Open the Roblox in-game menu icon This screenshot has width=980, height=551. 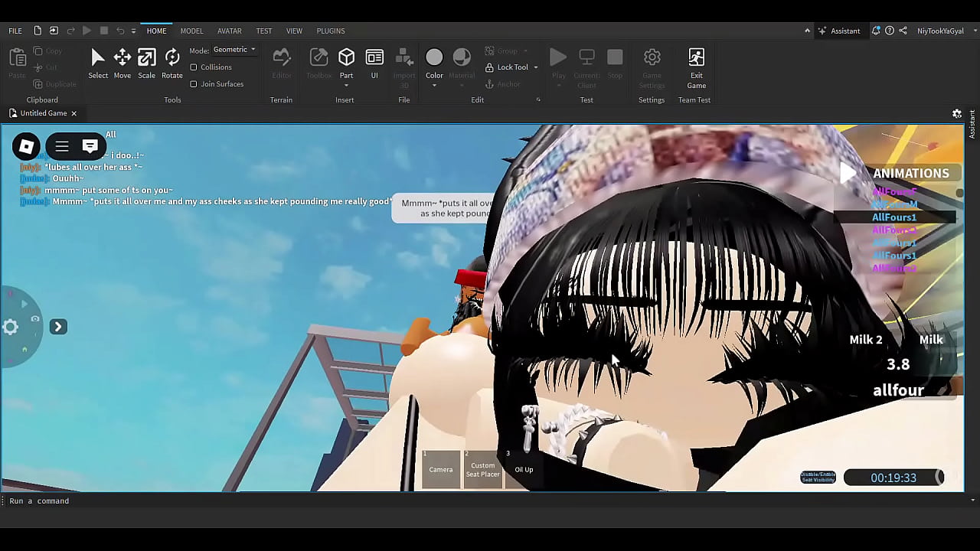tap(26, 146)
